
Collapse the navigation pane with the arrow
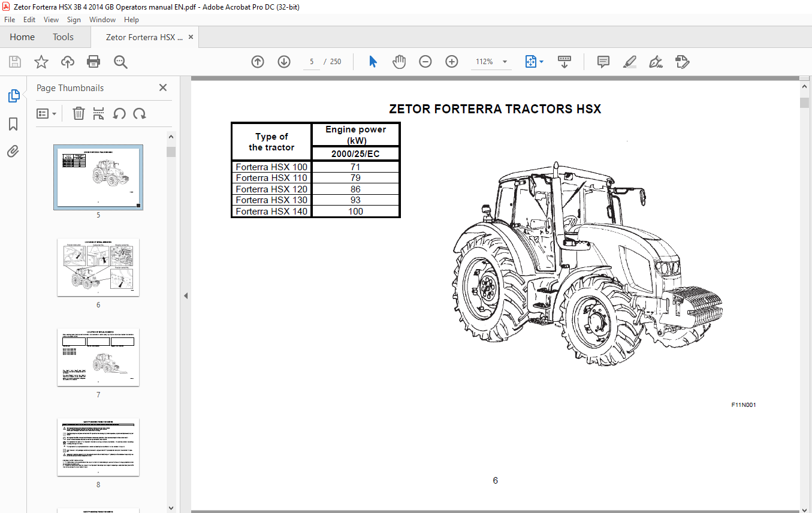click(186, 295)
